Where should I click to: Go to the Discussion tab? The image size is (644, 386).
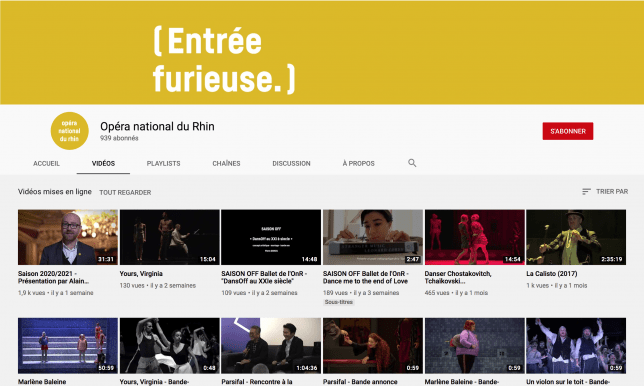[x=291, y=163]
